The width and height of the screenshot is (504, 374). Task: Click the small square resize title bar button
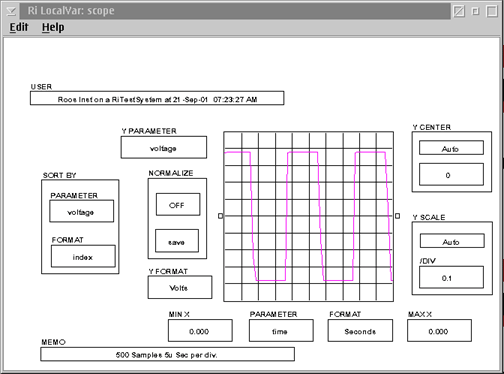tap(476, 11)
